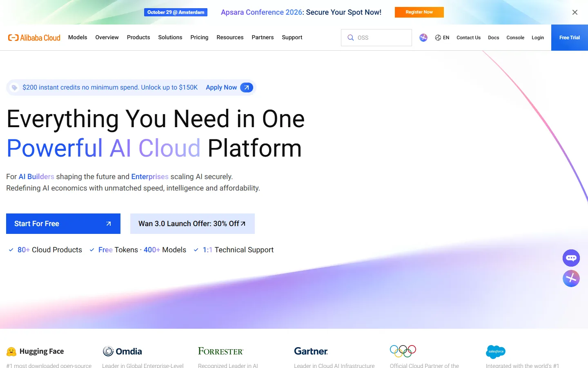Expand the Support menu
588x368 pixels.
pos(292,37)
